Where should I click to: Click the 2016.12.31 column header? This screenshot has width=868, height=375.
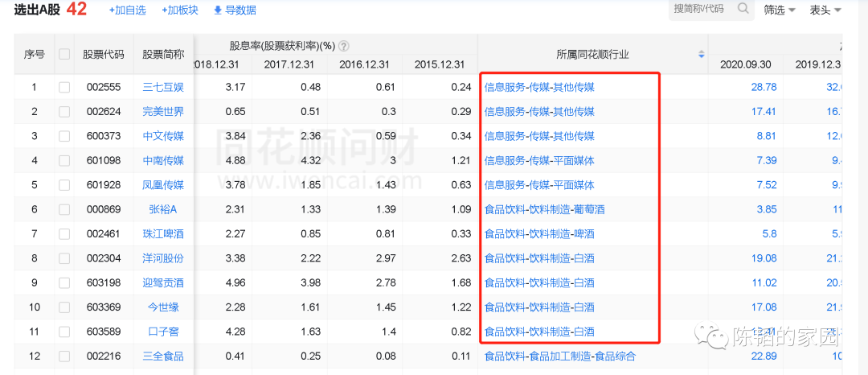[364, 64]
